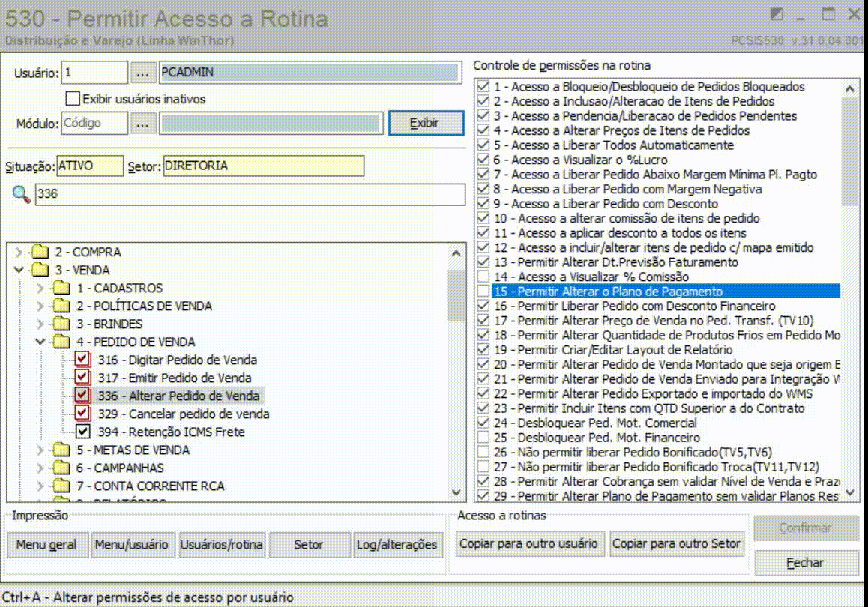The width and height of the screenshot is (868, 607).
Task: Click the folder icon of 4 - PEDIDO DE VENDA
Action: point(61,342)
